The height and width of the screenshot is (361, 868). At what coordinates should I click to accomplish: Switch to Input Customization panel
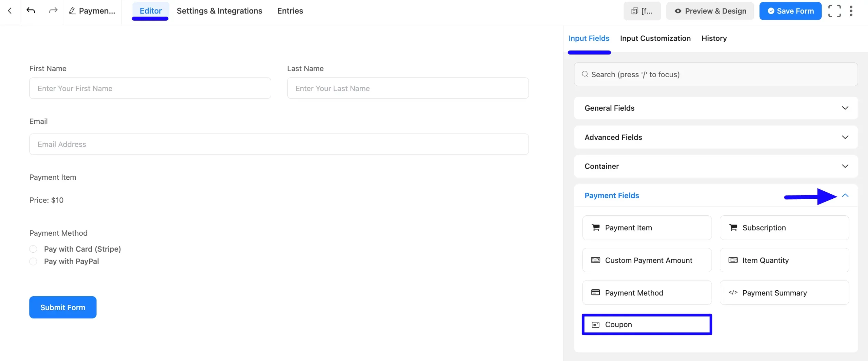655,38
